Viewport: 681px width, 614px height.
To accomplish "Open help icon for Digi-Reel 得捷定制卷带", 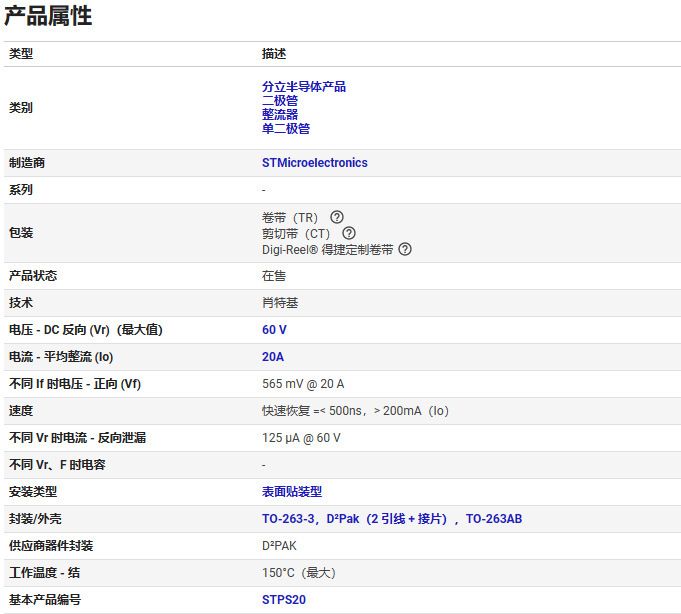I will point(405,249).
